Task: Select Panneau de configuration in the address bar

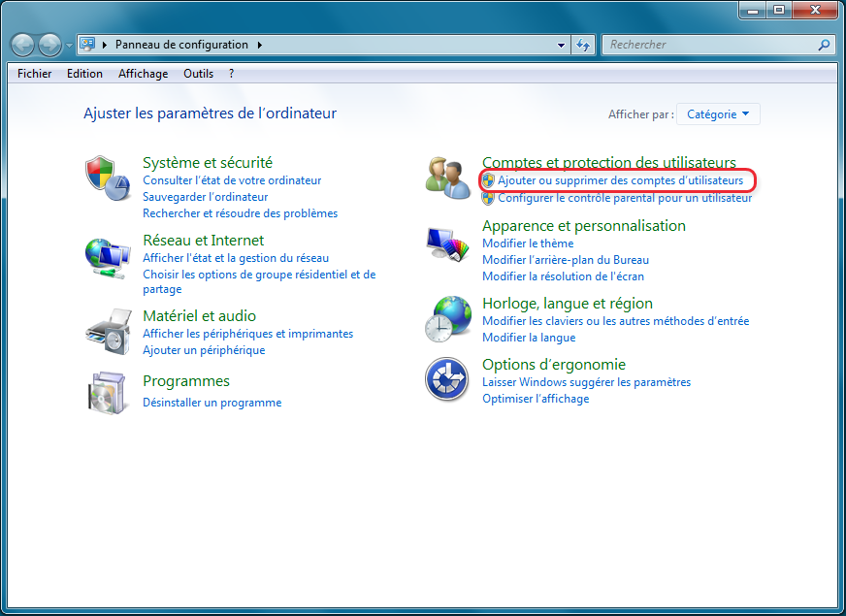Action: click(181, 45)
